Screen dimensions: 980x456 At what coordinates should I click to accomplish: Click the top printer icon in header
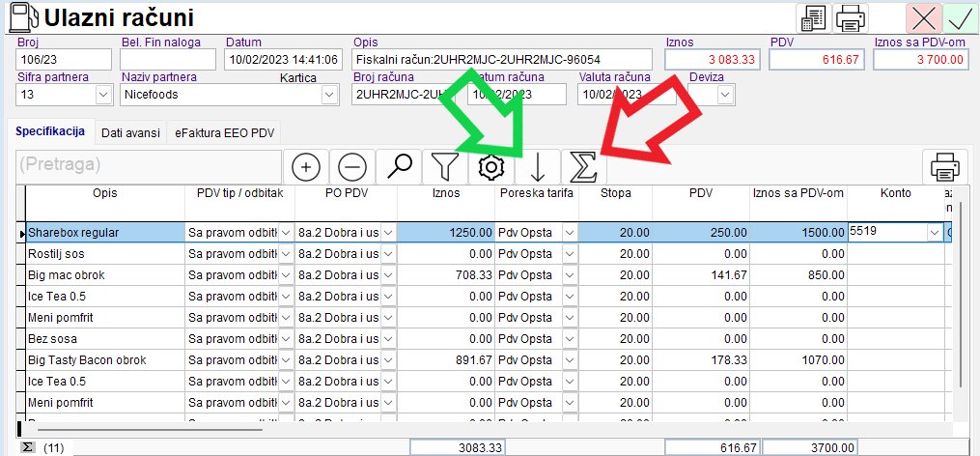851,18
